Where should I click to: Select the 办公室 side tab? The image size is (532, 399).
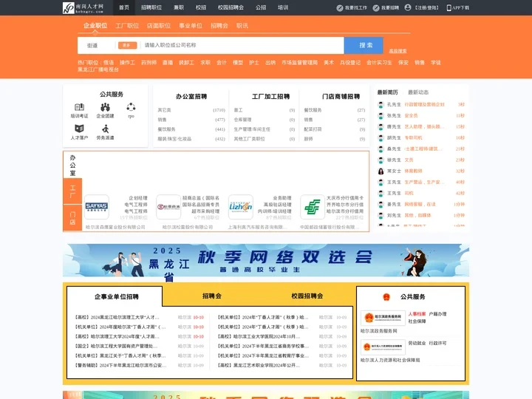click(x=72, y=166)
